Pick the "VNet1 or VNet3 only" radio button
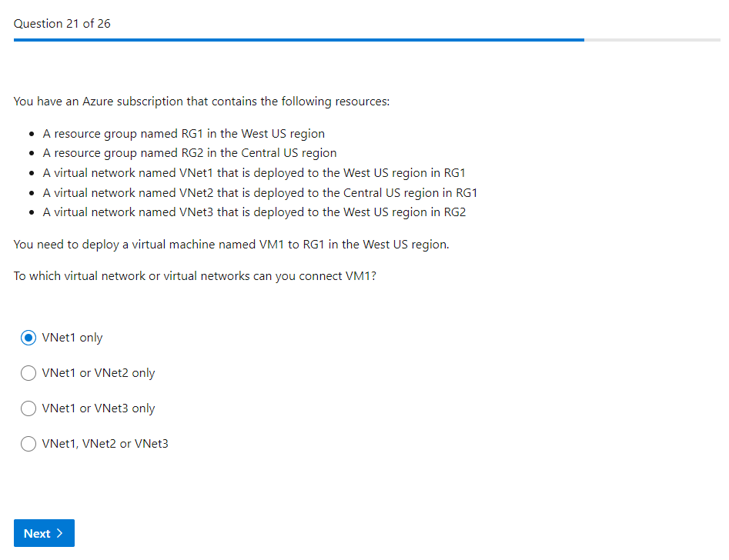Viewport: 729px width, 560px height. [28, 408]
